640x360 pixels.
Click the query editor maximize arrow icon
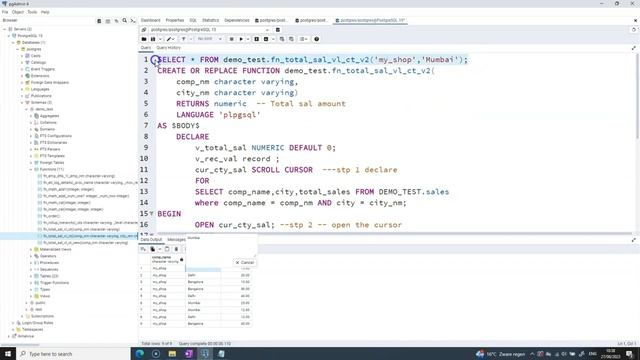coord(634,48)
